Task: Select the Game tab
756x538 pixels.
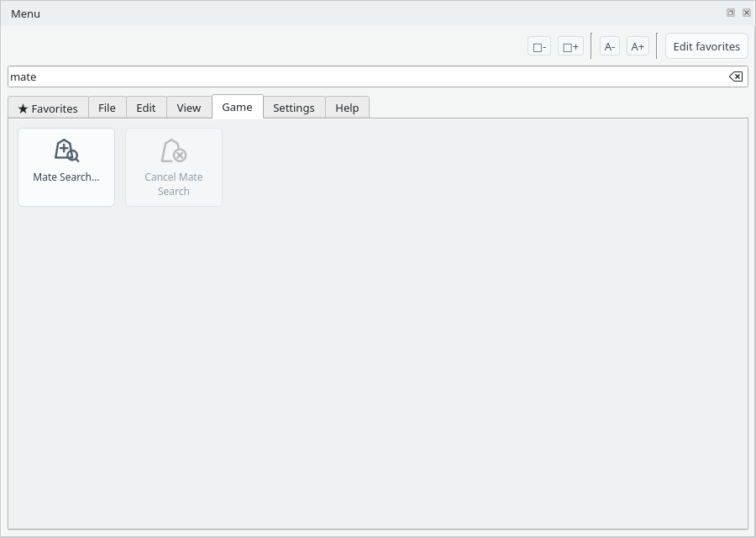Action: (x=237, y=107)
